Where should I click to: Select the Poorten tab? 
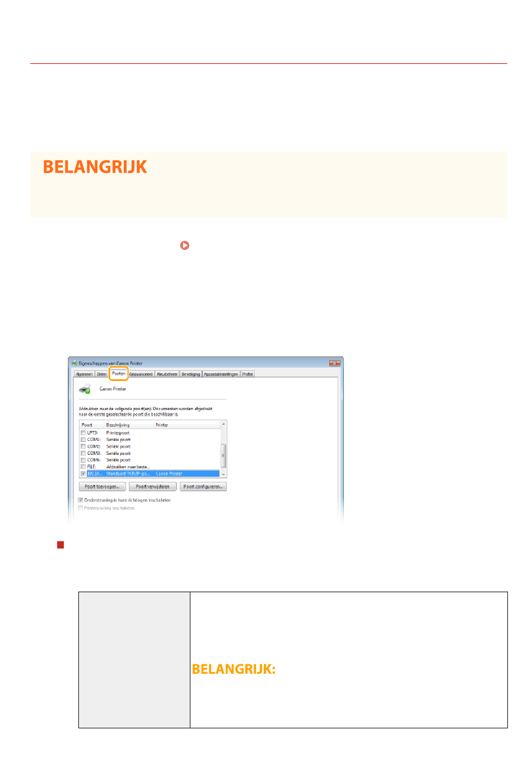[x=119, y=374]
